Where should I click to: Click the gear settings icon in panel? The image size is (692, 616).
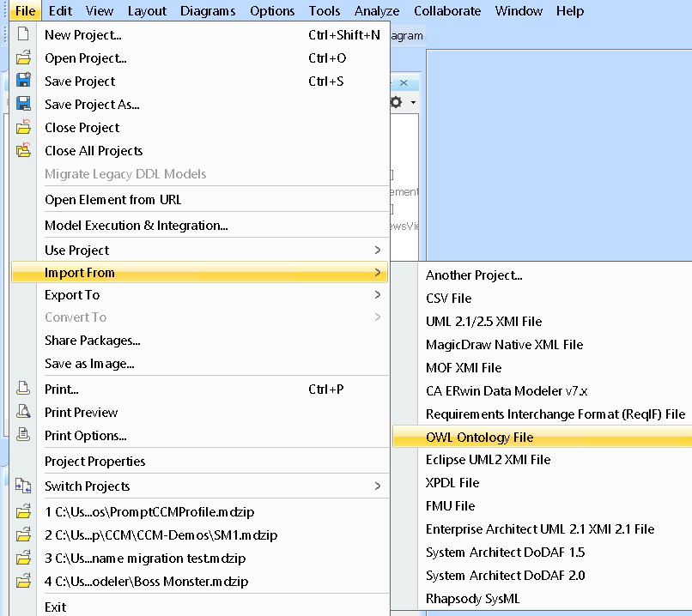(396, 102)
